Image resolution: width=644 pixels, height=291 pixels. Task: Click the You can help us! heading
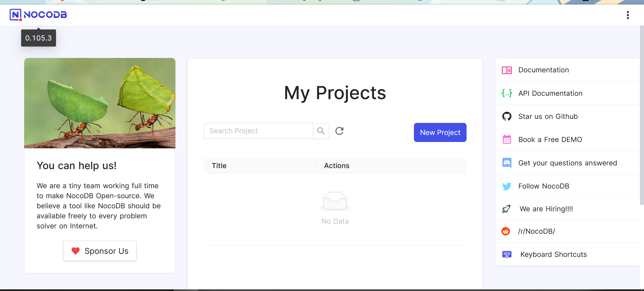click(76, 166)
